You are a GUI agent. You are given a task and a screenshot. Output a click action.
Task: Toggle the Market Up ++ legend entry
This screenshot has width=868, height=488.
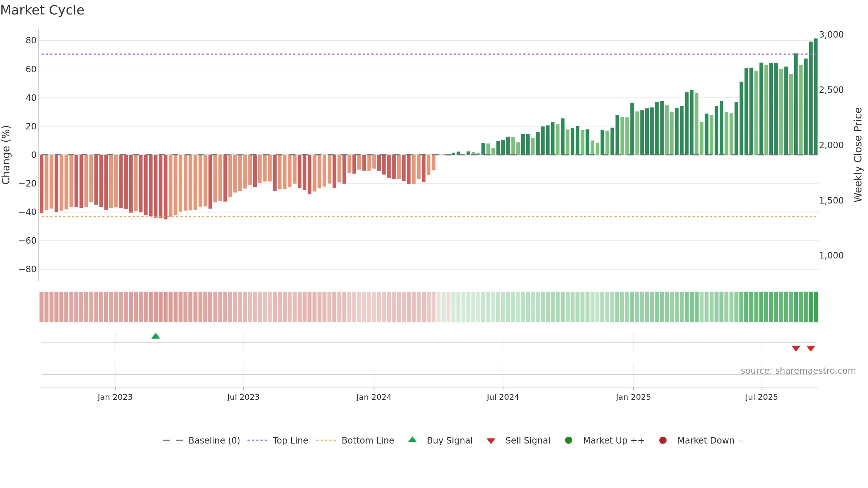[x=605, y=440]
